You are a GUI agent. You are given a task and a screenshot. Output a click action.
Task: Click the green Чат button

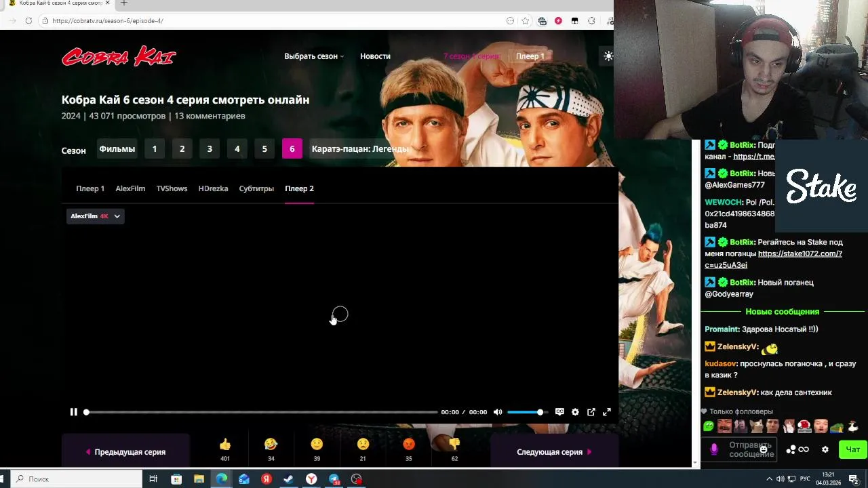pos(852,449)
